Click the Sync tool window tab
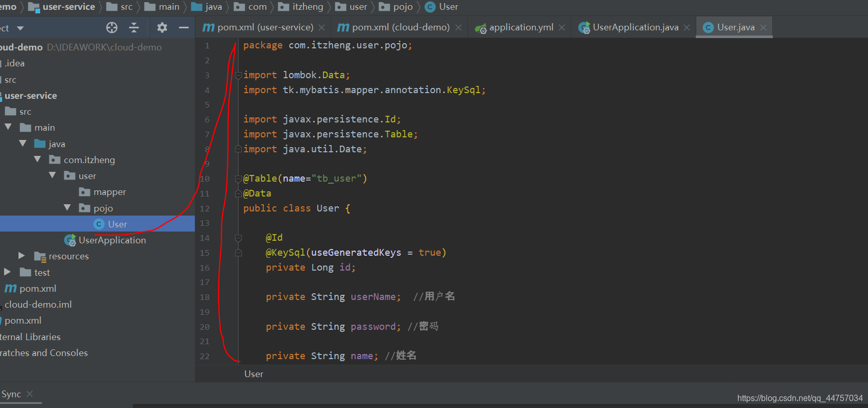 coord(11,394)
